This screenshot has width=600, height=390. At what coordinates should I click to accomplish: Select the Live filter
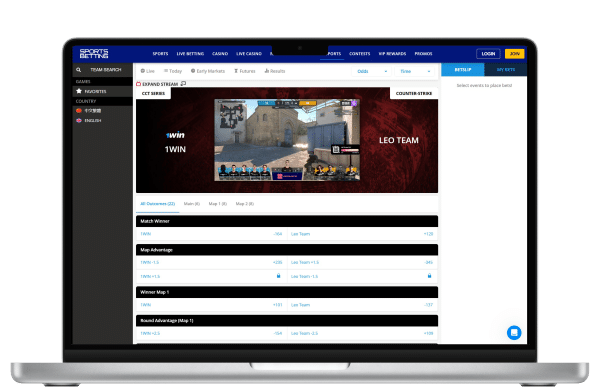coord(147,71)
